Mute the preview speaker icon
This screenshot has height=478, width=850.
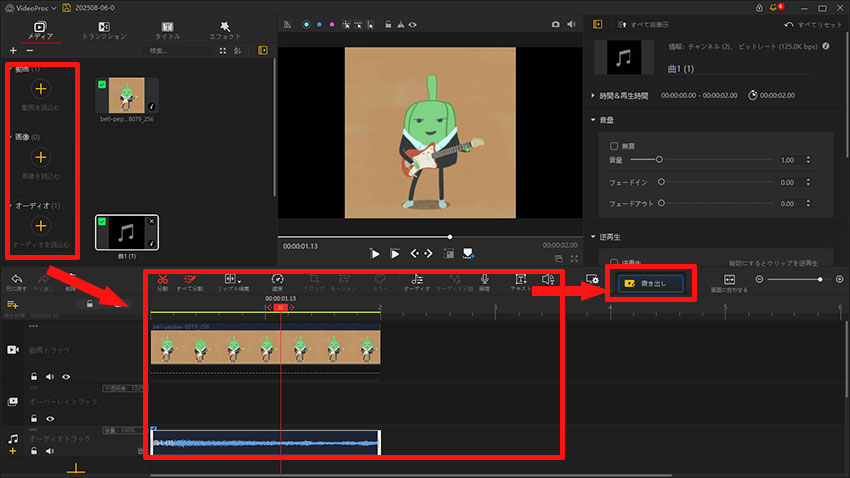[x=571, y=24]
